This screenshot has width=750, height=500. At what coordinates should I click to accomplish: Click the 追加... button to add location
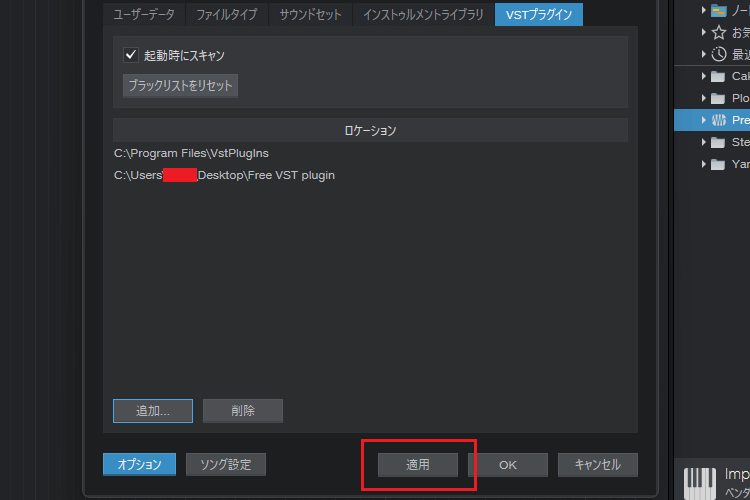[152, 411]
